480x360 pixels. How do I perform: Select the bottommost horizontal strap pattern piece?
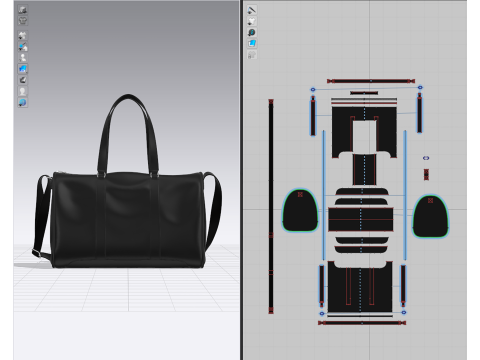coord(362,323)
